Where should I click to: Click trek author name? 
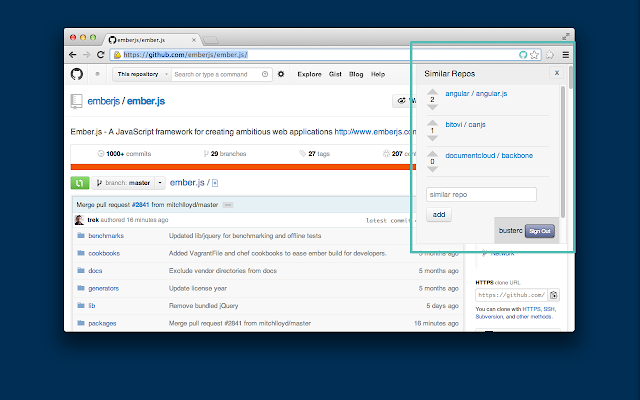tap(93, 220)
